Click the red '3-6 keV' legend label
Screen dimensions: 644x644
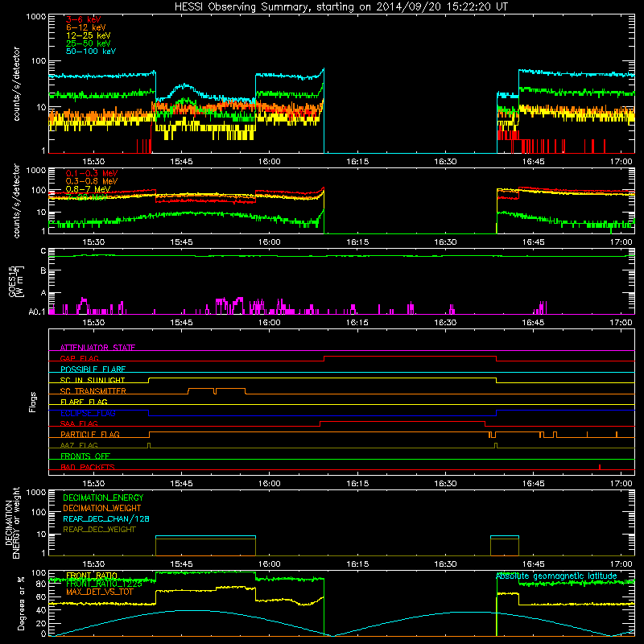point(83,19)
